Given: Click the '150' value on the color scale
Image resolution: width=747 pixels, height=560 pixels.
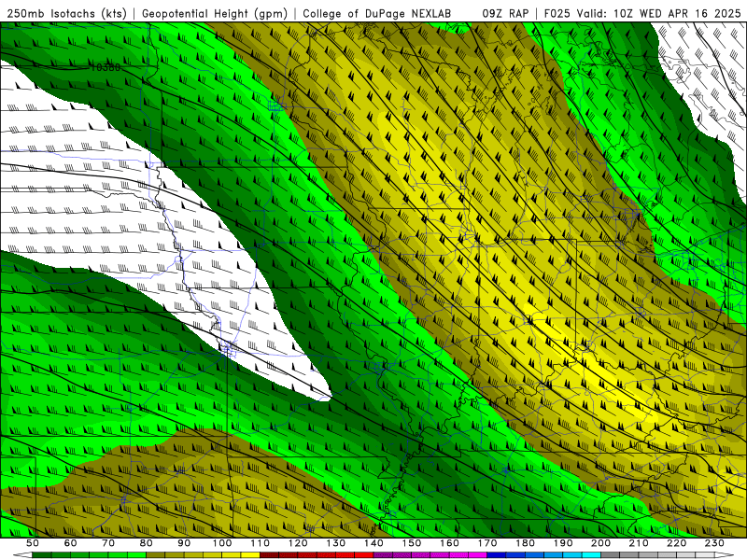Looking at the screenshot, I should click(411, 543).
